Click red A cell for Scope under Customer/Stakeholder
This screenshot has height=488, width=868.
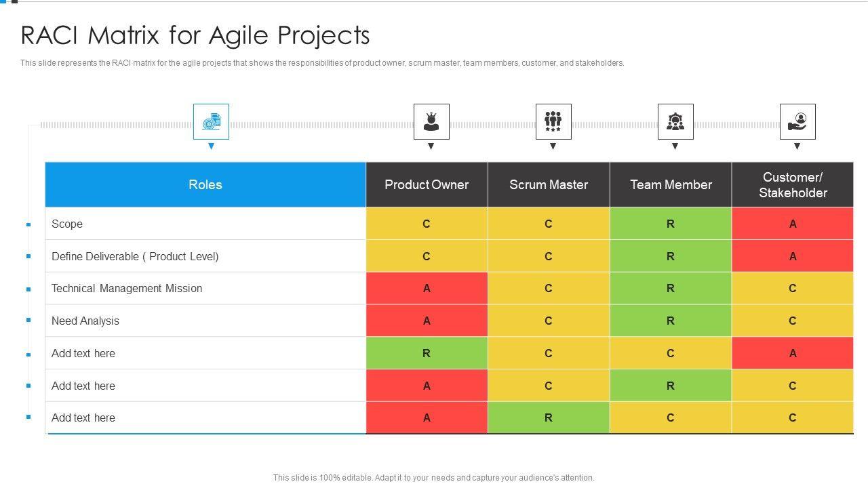coord(792,224)
